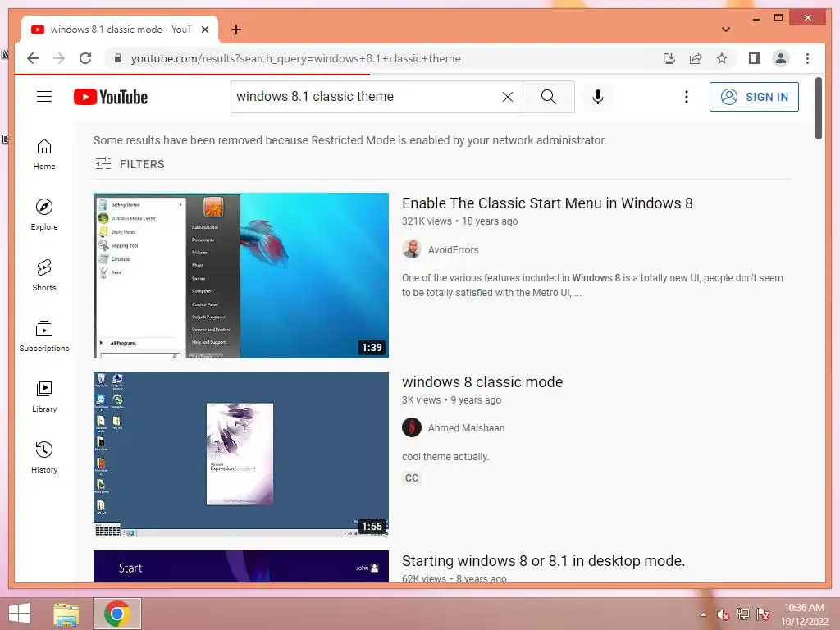Open the AvoidErrors channel
Image resolution: width=840 pixels, height=630 pixels.
click(x=453, y=249)
